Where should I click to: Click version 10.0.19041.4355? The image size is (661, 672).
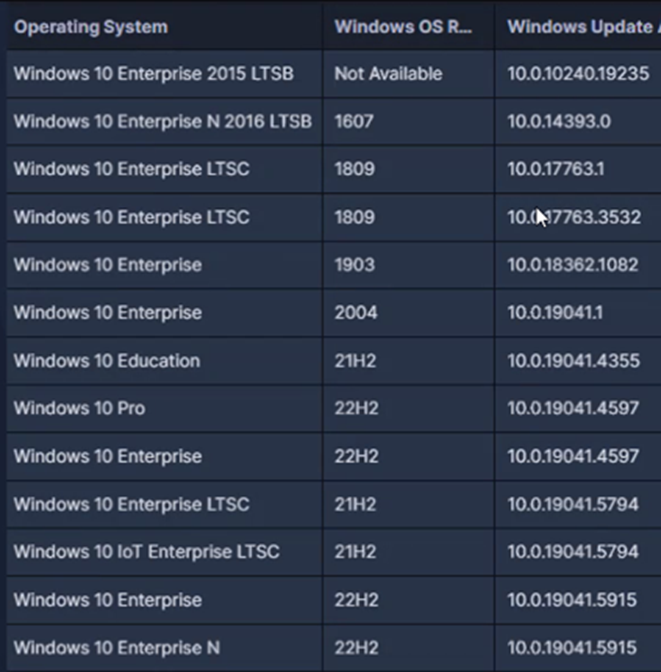pos(573,361)
